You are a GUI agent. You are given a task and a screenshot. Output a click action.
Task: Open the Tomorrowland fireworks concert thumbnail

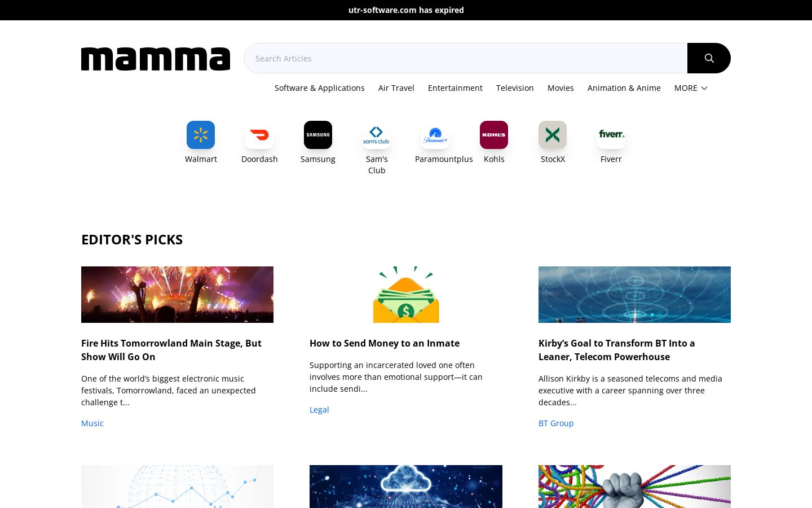[177, 295]
